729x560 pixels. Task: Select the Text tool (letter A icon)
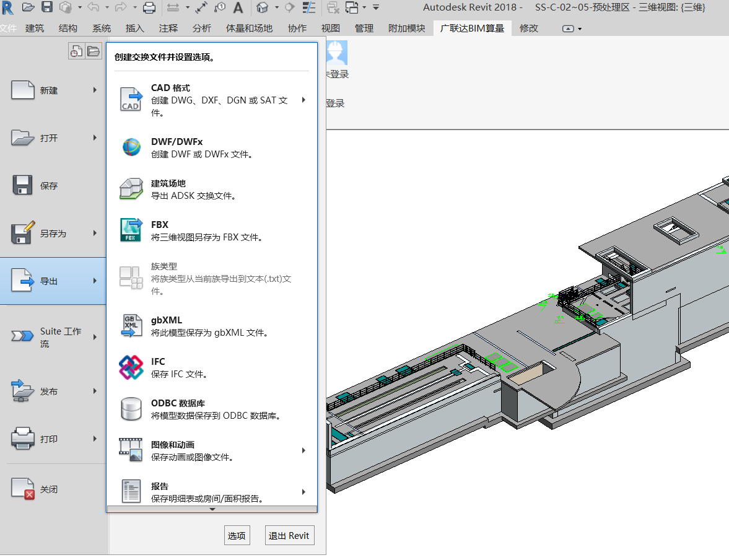click(238, 7)
